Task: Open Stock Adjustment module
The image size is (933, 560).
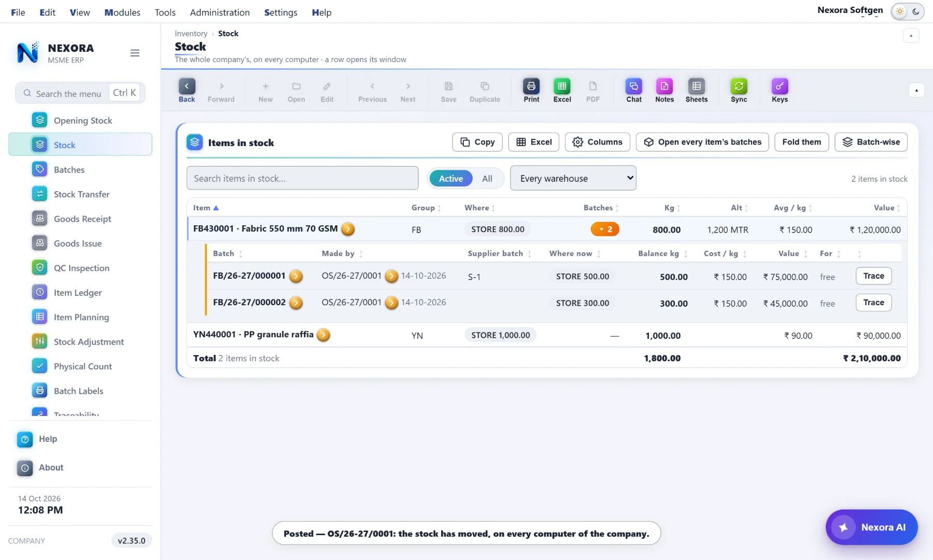Action: [x=80, y=342]
